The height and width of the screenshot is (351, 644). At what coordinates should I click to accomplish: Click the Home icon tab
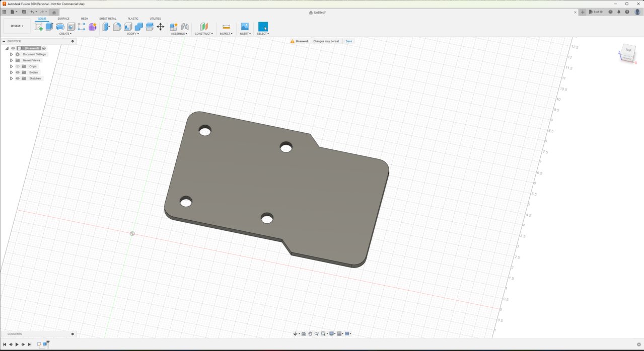(54, 12)
